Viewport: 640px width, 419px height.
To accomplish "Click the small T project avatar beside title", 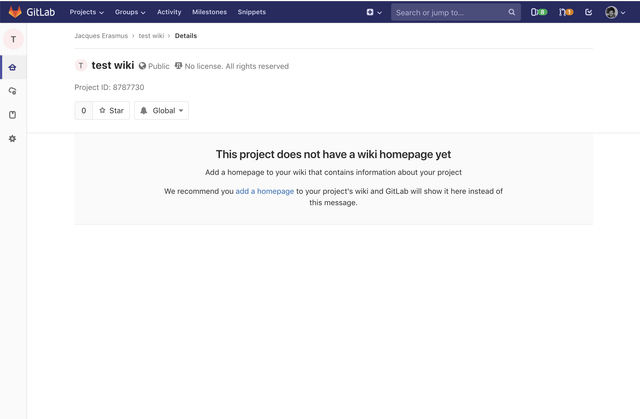I will coord(81,65).
